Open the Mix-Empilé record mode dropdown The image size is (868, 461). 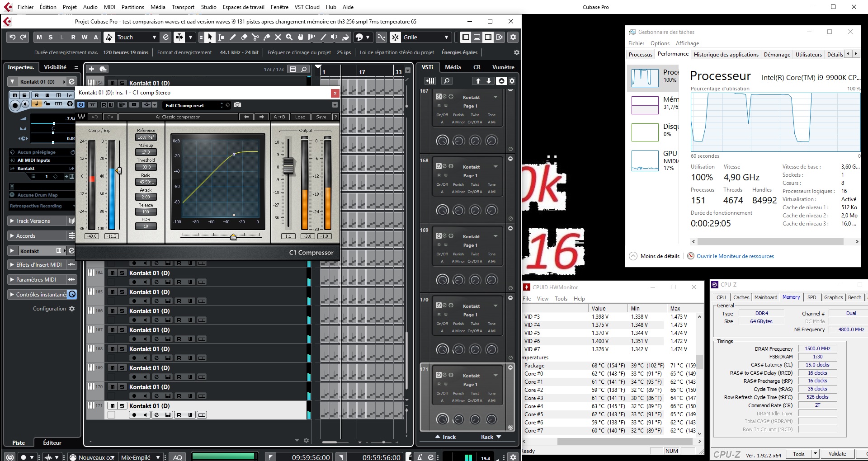pos(141,457)
